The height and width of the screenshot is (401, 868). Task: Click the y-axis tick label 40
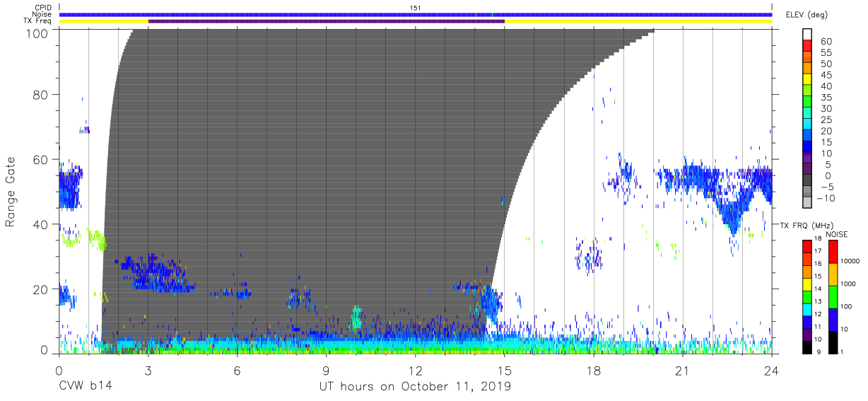[x=41, y=224]
